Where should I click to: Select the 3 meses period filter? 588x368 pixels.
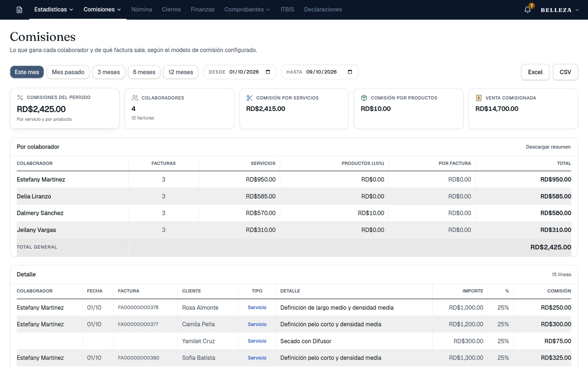click(108, 72)
